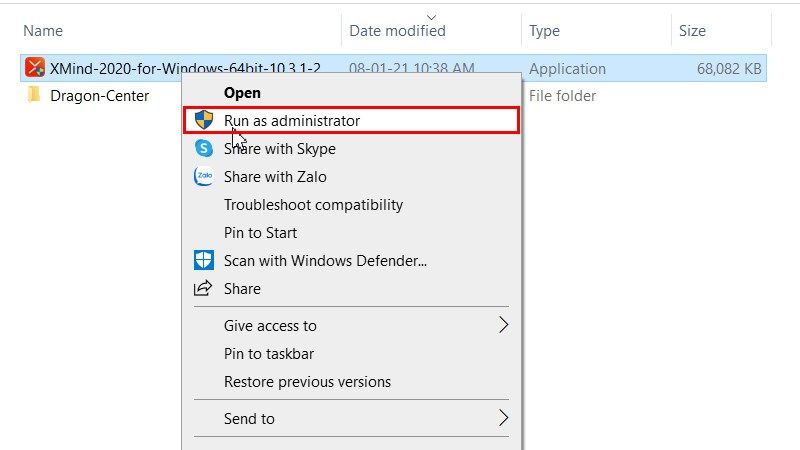Select the Dragon-Center folder name
Screen dimensions: 800x450
99,96
